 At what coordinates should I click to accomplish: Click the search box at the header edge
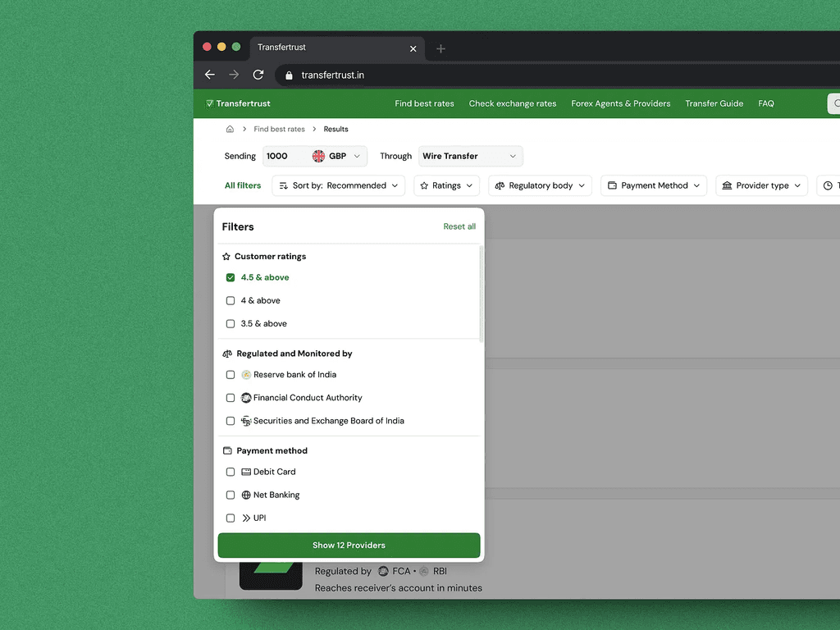(x=834, y=103)
